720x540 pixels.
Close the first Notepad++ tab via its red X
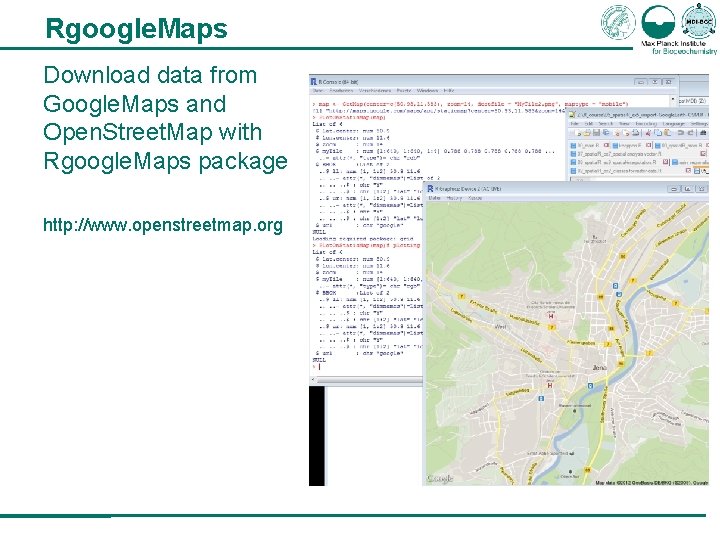coord(607,146)
